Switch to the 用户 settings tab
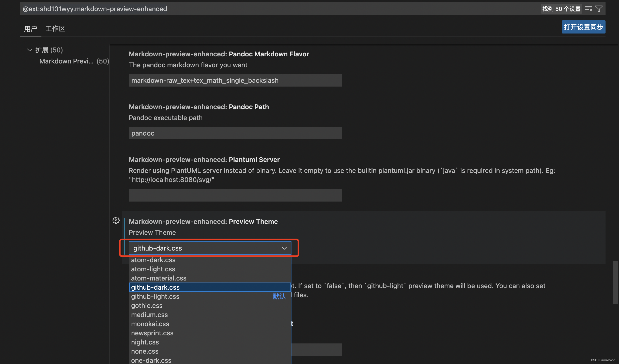Viewport: 619px width, 364px height. [x=30, y=28]
